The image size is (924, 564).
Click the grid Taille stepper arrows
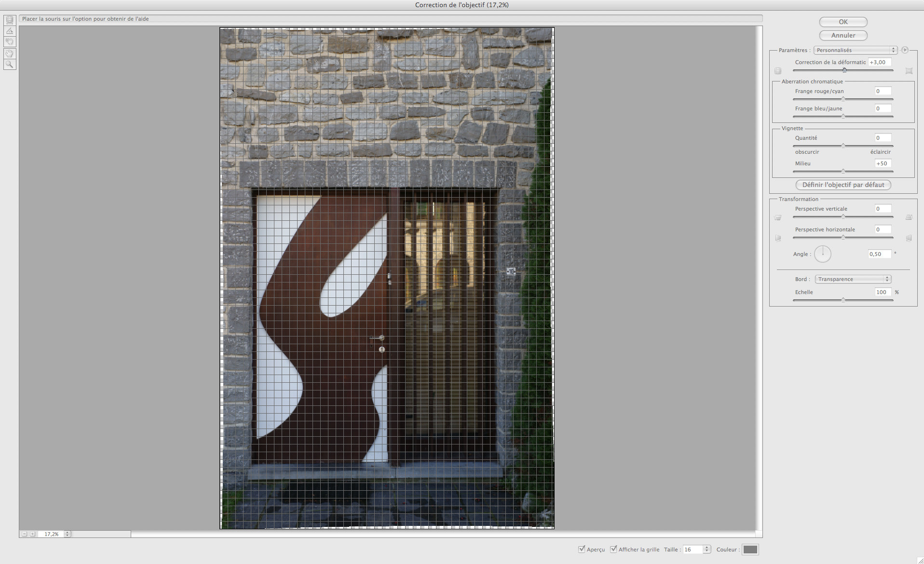click(x=707, y=550)
